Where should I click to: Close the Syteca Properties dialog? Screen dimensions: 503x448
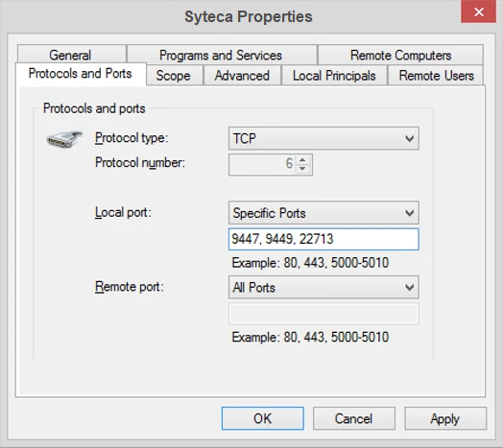479,12
